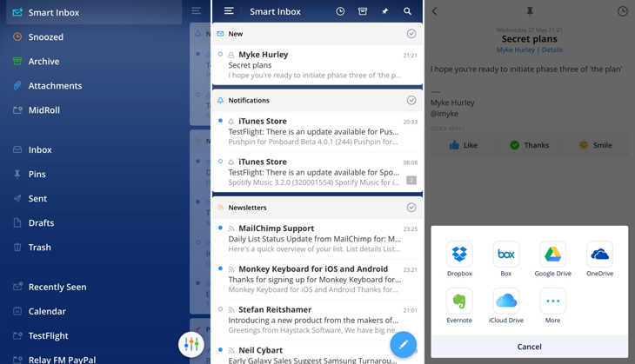Tap the snooze clock icon in header
Screen dimensions: 635x364
(x=340, y=11)
